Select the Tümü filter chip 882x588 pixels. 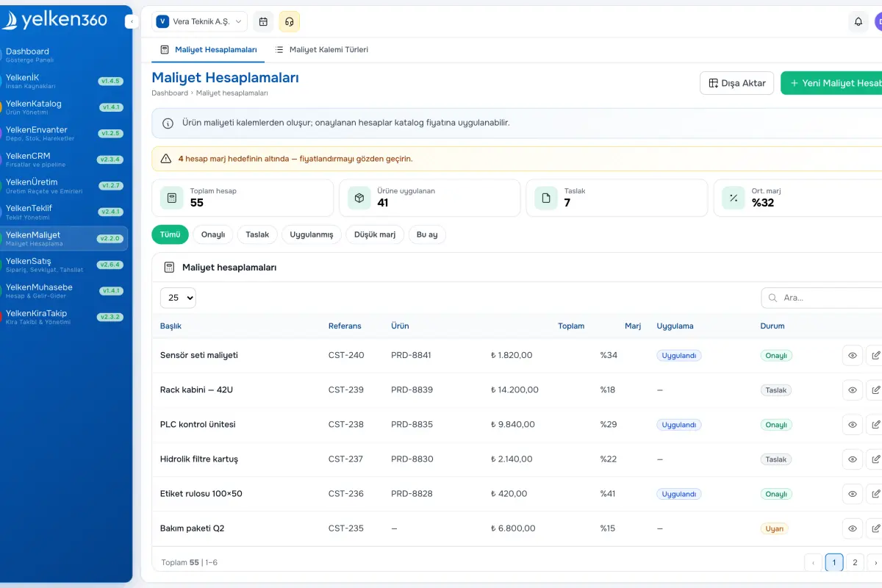170,234
